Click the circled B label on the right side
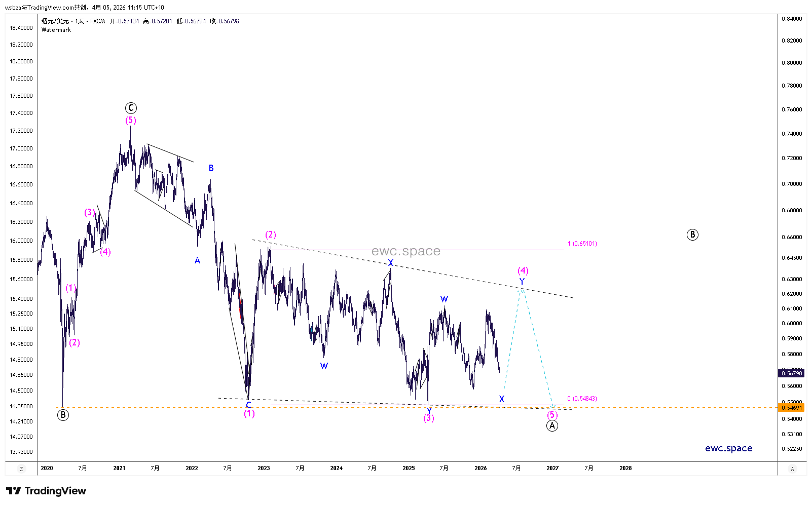Screen dimensions: 812x506 point(692,235)
